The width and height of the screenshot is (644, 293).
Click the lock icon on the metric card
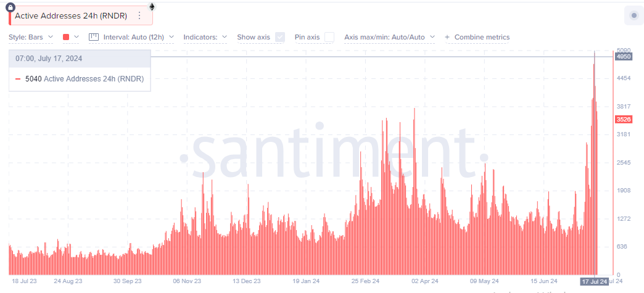tap(10, 7)
